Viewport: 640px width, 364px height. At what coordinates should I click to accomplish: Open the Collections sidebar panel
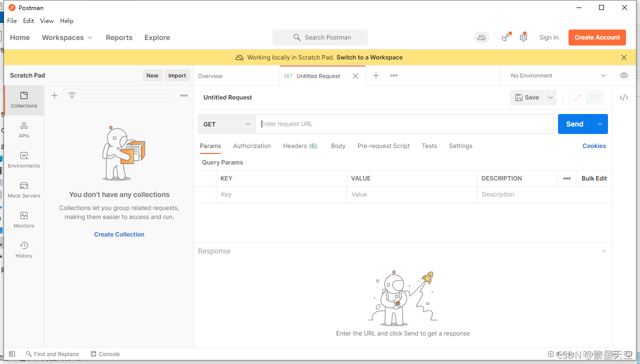(24, 100)
